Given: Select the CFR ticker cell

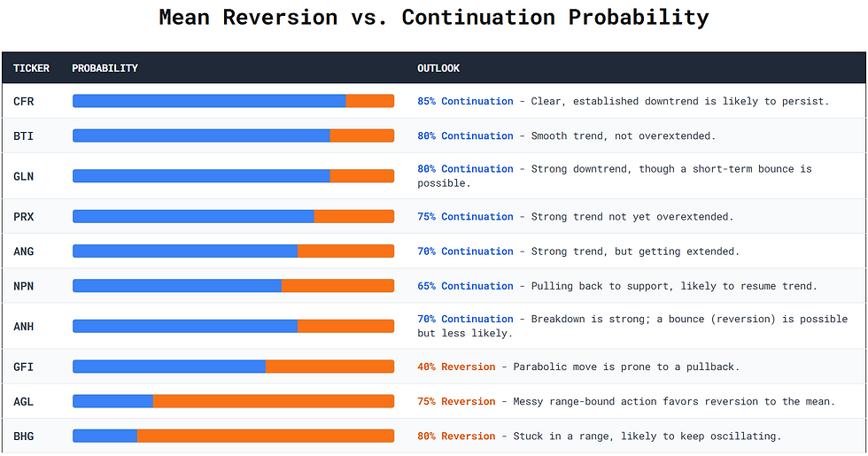Looking at the screenshot, I should tap(23, 101).
